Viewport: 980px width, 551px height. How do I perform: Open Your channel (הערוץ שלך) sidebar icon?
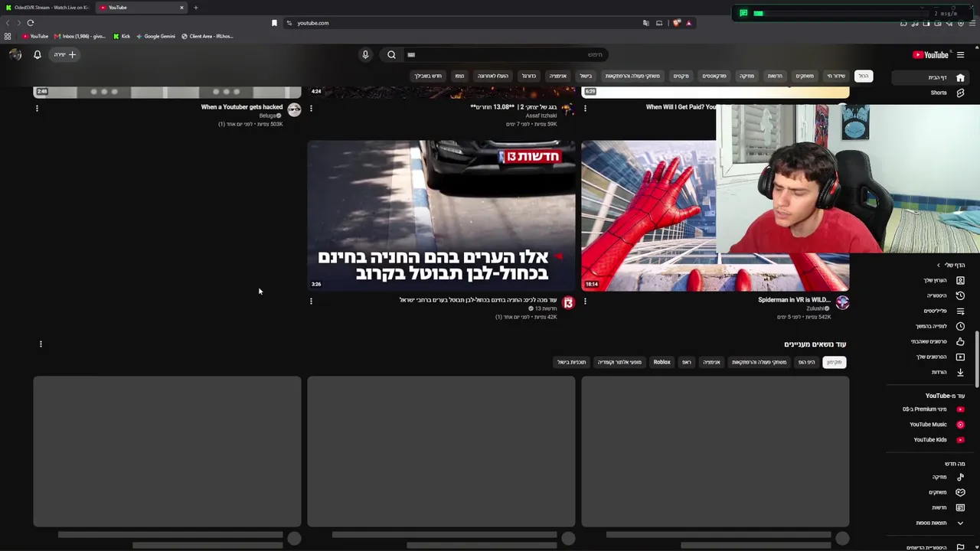tap(960, 280)
